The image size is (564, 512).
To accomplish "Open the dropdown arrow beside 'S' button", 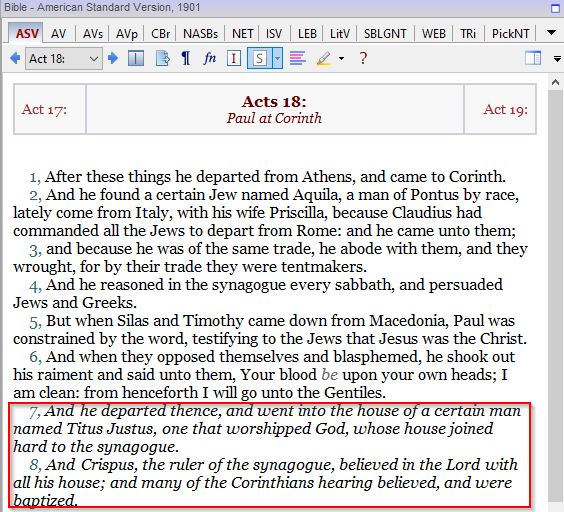I will point(277,58).
